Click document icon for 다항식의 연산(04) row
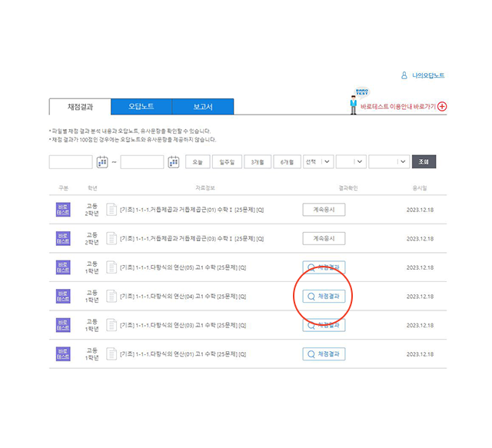This screenshot has width=492, height=448. 111,296
